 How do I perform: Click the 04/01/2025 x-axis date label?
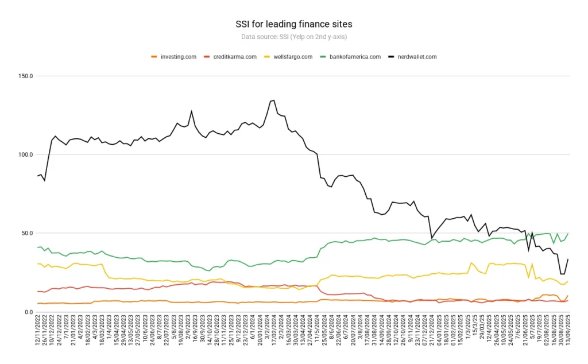click(x=439, y=330)
